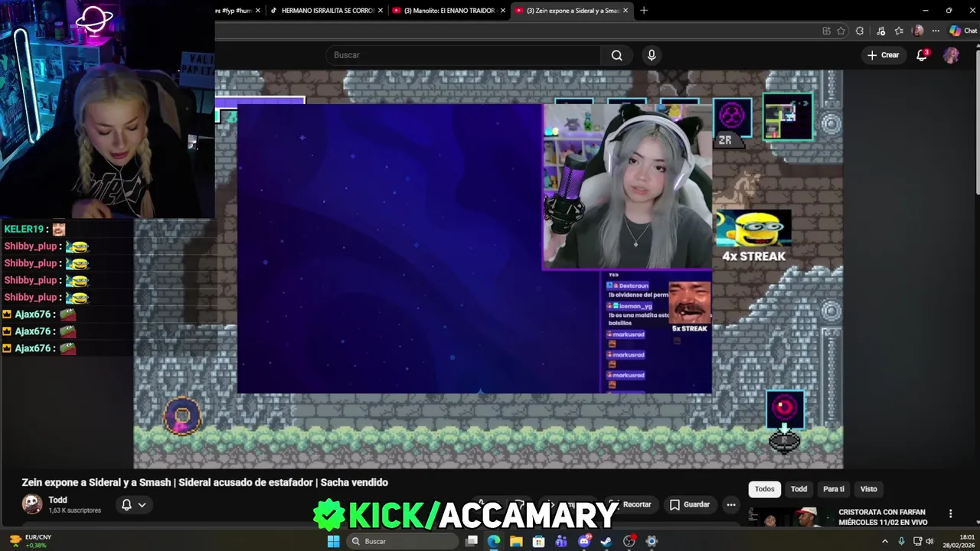Close the Manolito tab
The image size is (980, 551).
pyautogui.click(x=502, y=11)
